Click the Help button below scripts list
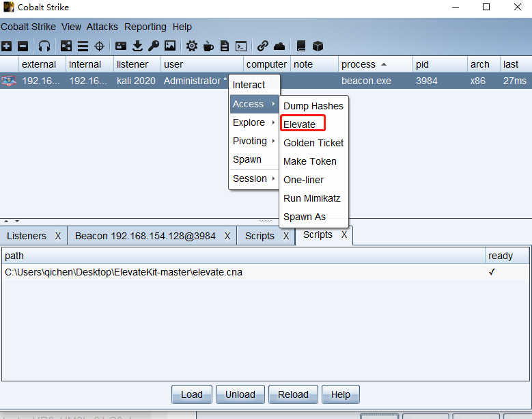 coord(341,394)
